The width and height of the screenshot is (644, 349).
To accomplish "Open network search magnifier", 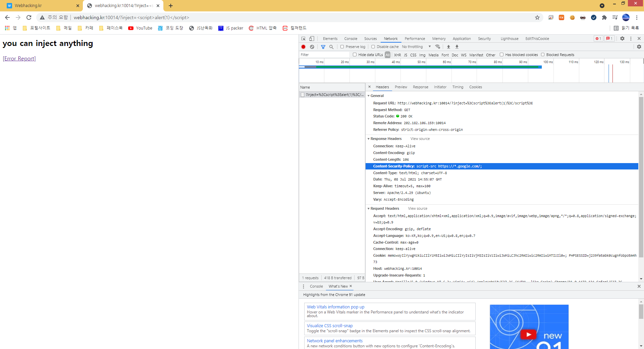I will [x=331, y=47].
